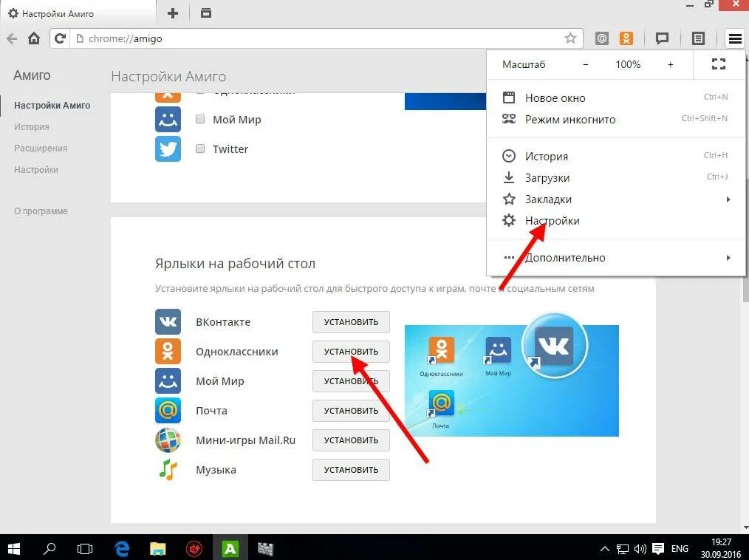Switch to Amigo green A taskbar icon
The width and height of the screenshot is (749, 560).
[230, 548]
